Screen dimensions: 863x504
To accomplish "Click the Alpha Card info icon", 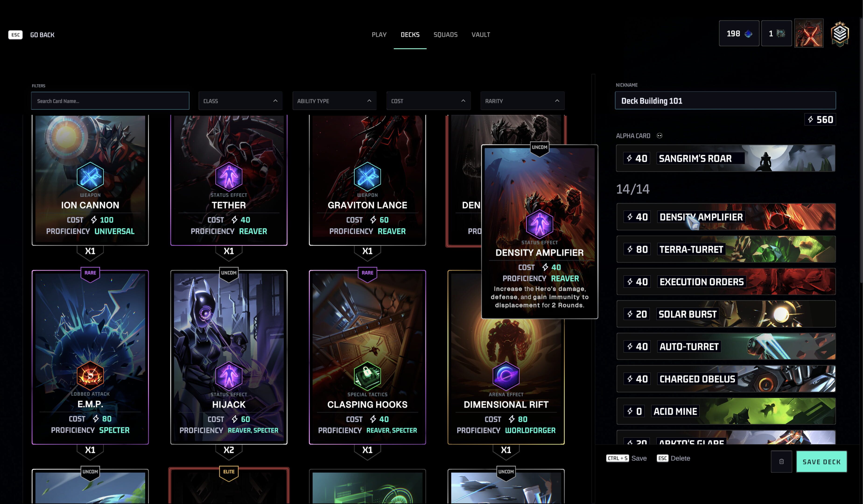I will pos(659,136).
